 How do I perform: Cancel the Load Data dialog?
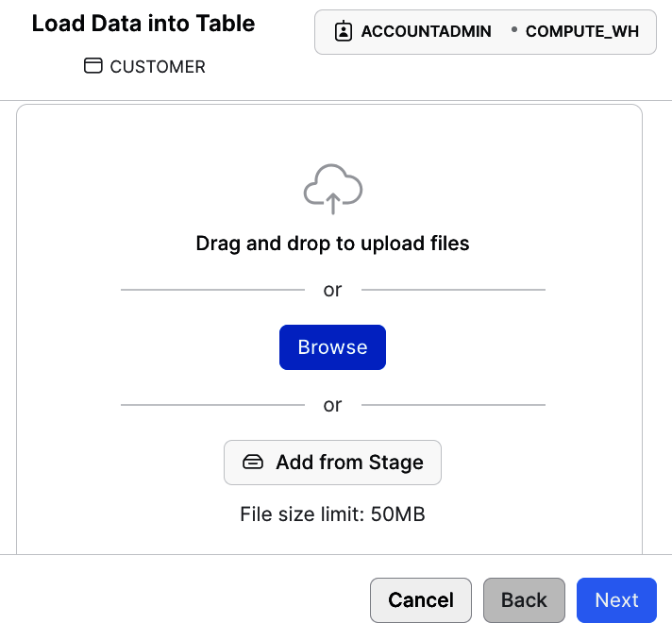(x=420, y=600)
